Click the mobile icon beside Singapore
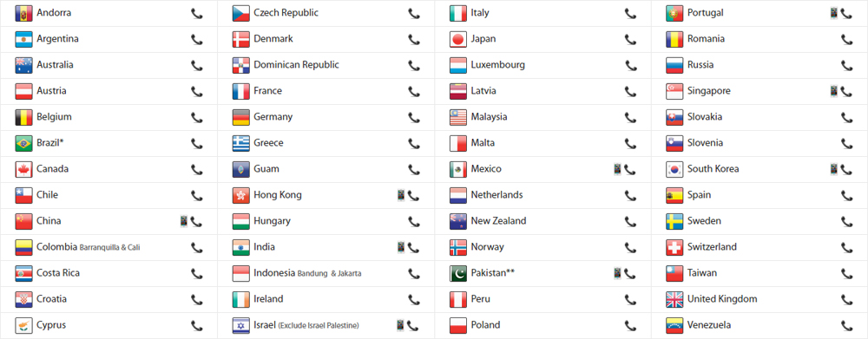This screenshot has height=339, width=868. tap(833, 91)
